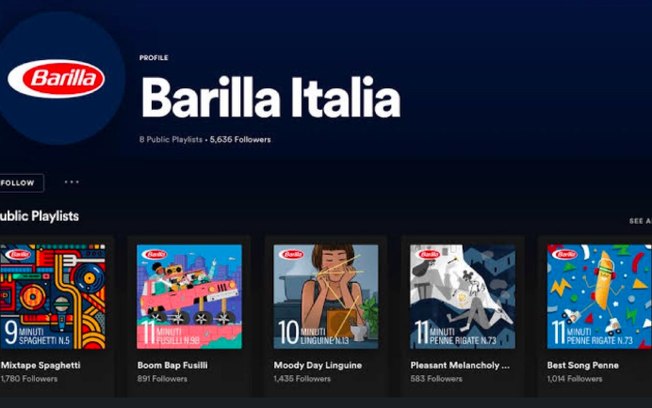The height and width of the screenshot is (408, 652).
Task: Click the Best Song Penne title
Action: 583,365
